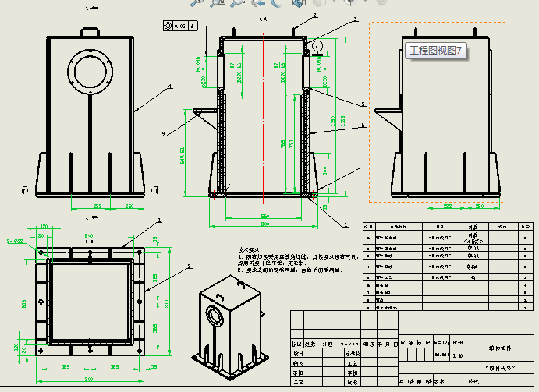Select the 250 dimension under the right-side view

pyautogui.click(x=480, y=207)
